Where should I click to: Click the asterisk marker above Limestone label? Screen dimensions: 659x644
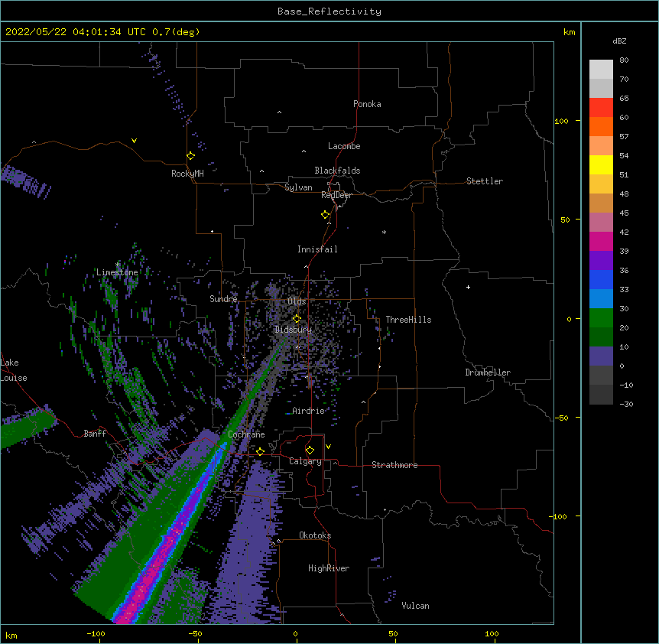coord(118,265)
